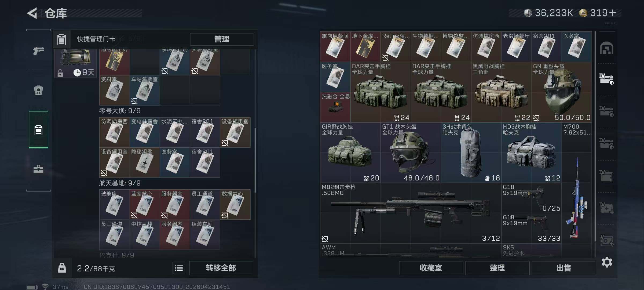The height and width of the screenshot is (290, 644).
Task: Select the 3H战术背包 backpack item
Action: pos(471,153)
